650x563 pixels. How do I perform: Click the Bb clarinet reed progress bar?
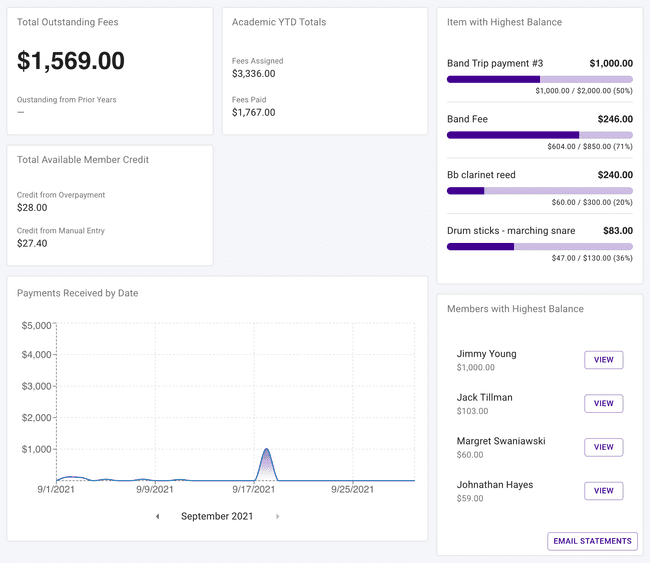pyautogui.click(x=539, y=190)
